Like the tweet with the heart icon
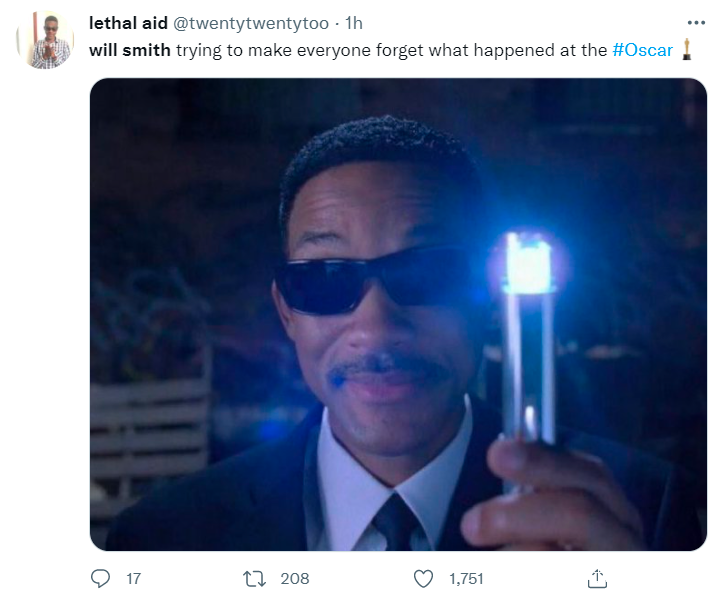The height and width of the screenshot is (598, 726). point(423,578)
